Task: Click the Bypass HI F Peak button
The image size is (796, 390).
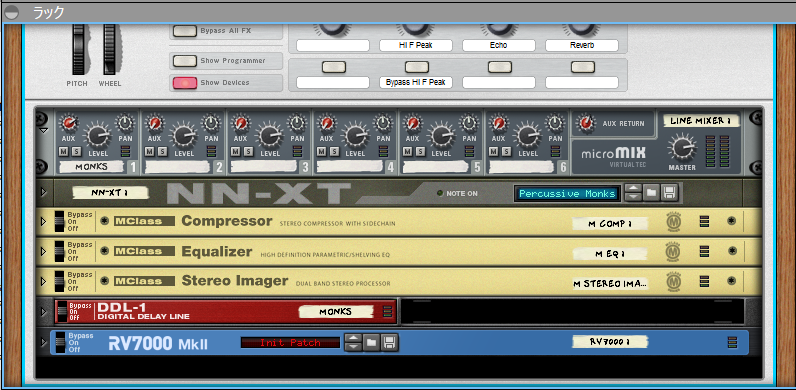Action: (416, 67)
